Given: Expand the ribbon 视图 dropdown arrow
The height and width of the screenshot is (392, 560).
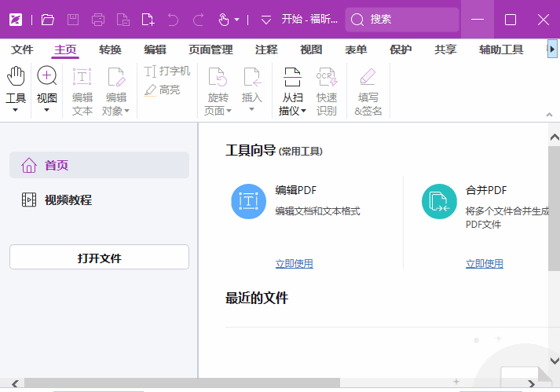Looking at the screenshot, I should [47, 110].
